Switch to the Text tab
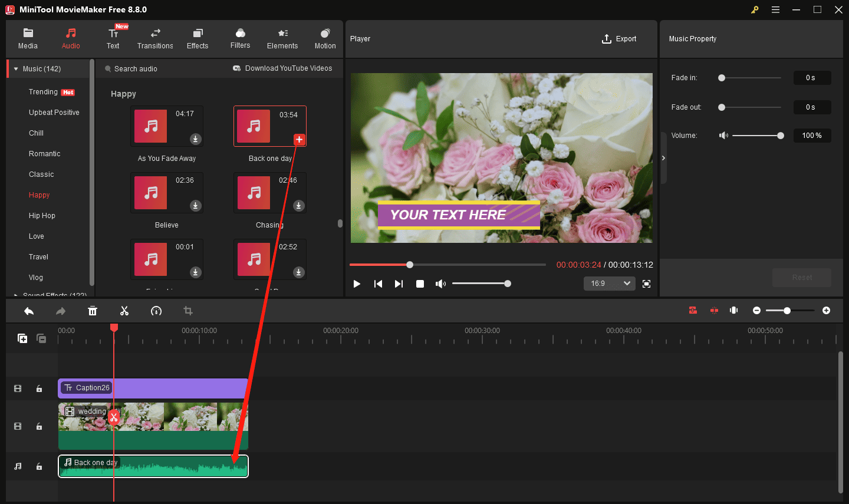 tap(113, 39)
